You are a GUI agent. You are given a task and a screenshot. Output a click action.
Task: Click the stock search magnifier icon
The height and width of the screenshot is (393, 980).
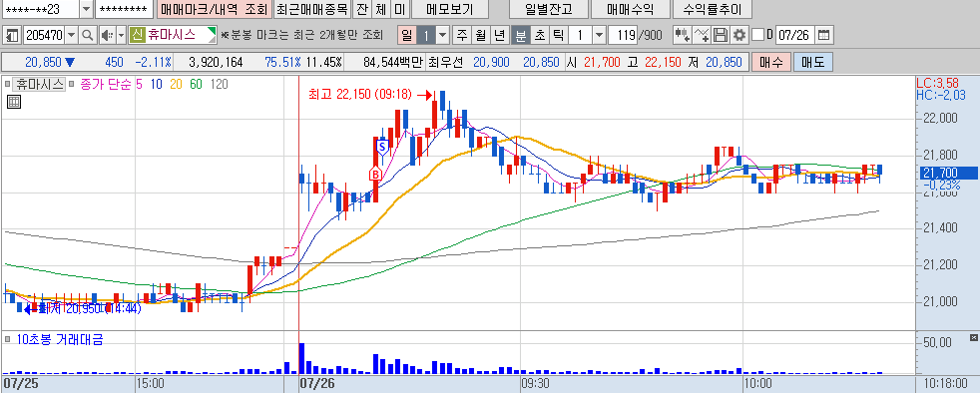tap(88, 35)
